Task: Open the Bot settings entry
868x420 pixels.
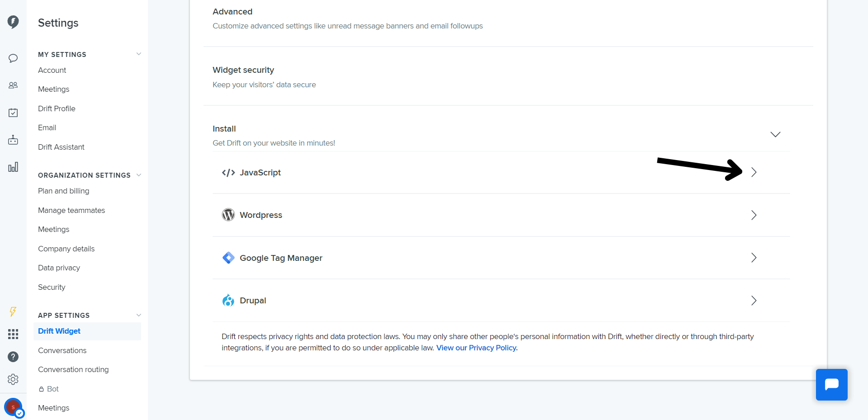Action: coord(53,389)
